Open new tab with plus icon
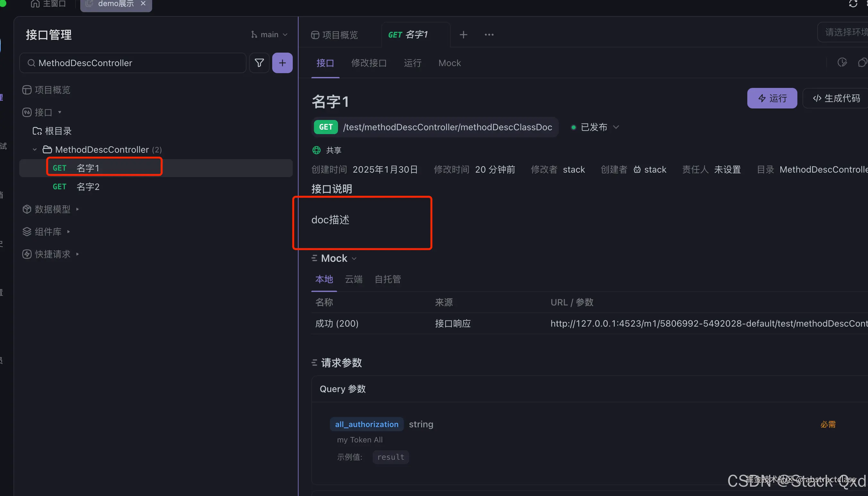Screen dimensions: 868x496 point(463,35)
